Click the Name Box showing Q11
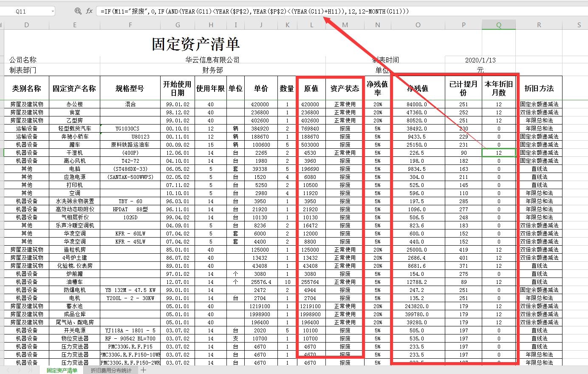588x374 pixels. [23, 11]
